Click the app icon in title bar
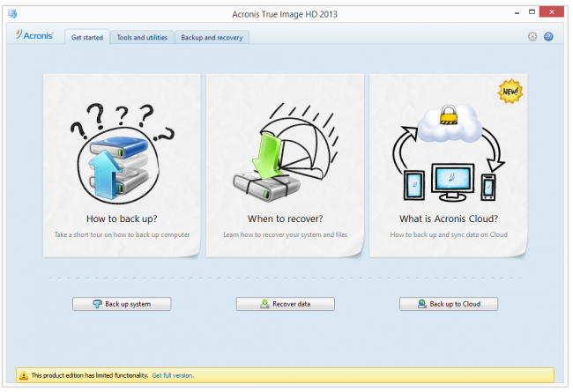This screenshot has height=392, width=573. pyautogui.click(x=11, y=14)
